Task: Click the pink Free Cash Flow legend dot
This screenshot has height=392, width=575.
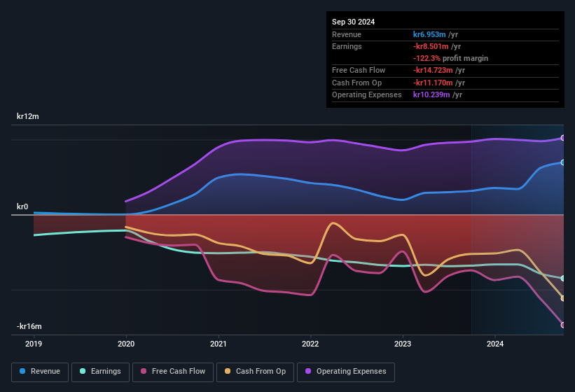Action: tap(144, 371)
